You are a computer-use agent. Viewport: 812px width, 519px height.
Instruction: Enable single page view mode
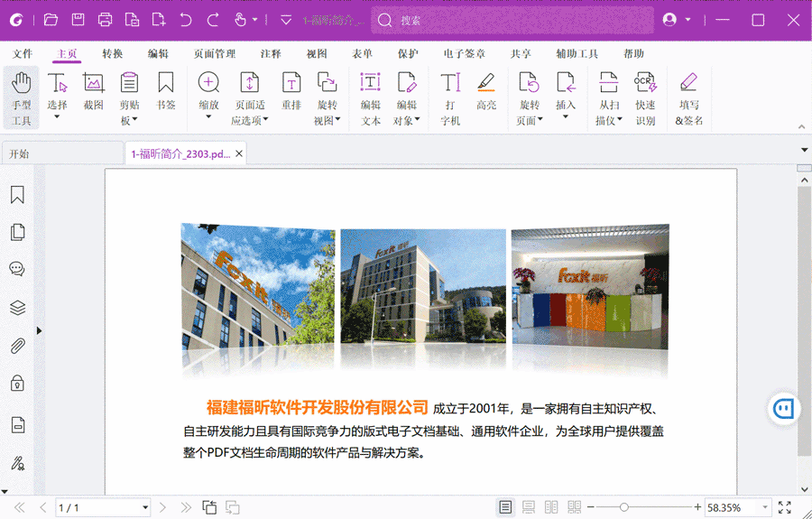pos(505,507)
